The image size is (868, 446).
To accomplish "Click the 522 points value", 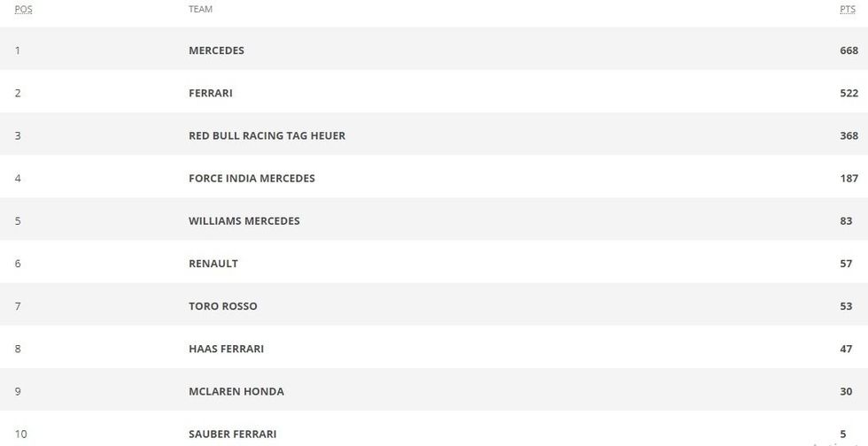I will point(849,93).
